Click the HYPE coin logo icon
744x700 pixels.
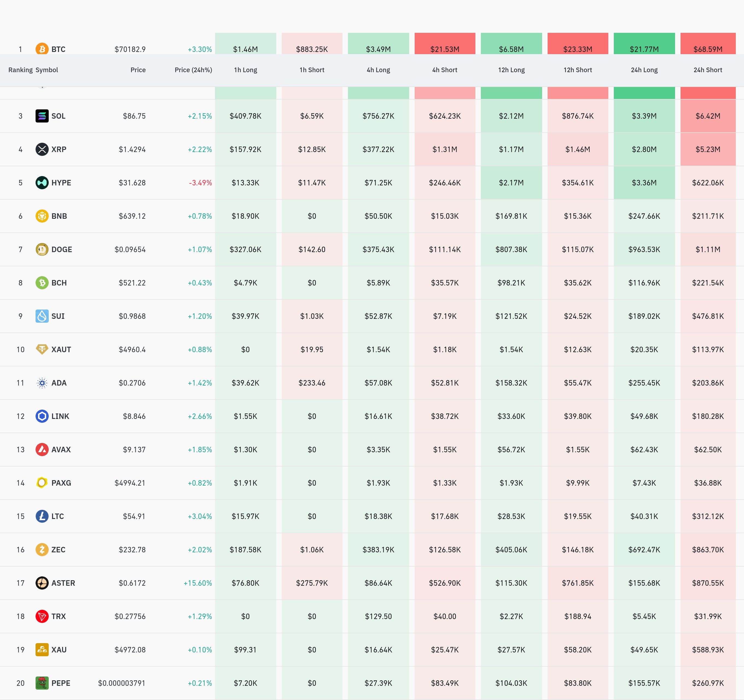point(42,183)
